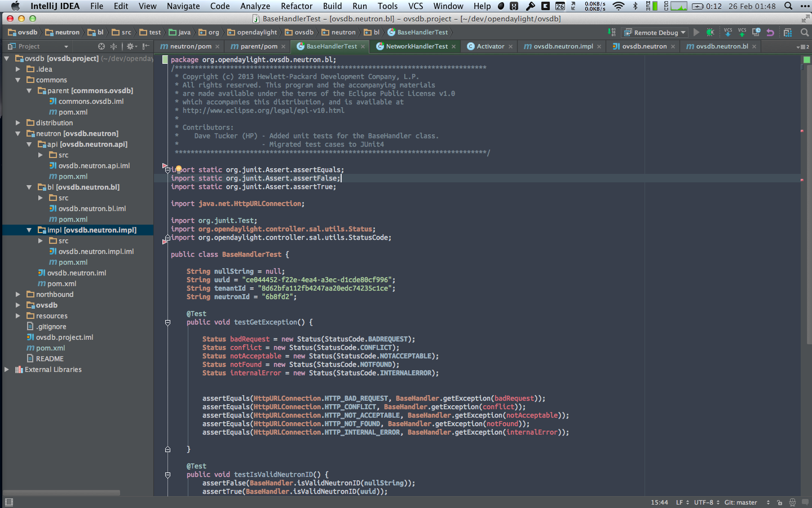Select the .gitignore file

click(51, 326)
